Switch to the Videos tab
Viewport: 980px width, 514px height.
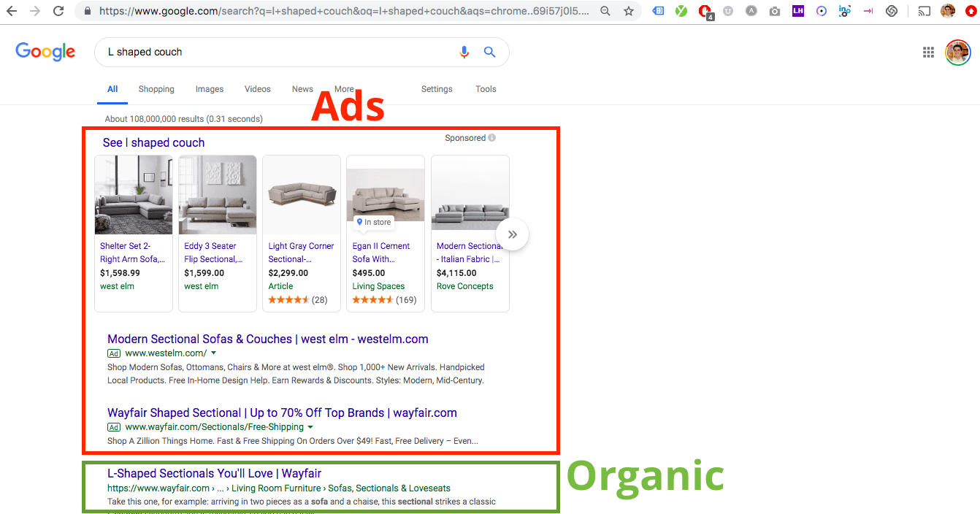tap(258, 89)
